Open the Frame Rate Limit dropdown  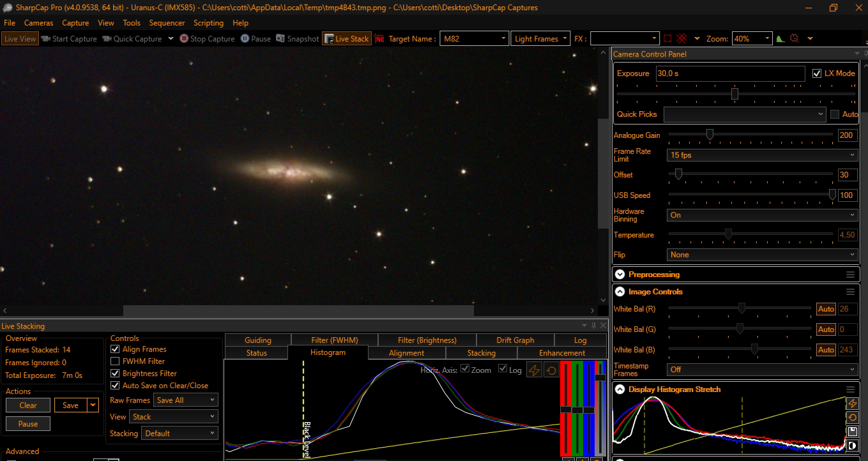[x=761, y=155]
